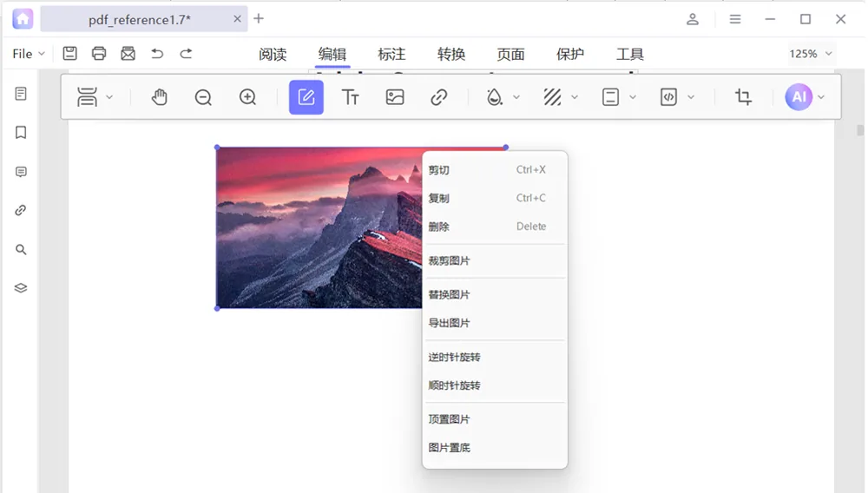Image resolution: width=868 pixels, height=493 pixels.
Task: Open the user account icon
Action: click(693, 19)
